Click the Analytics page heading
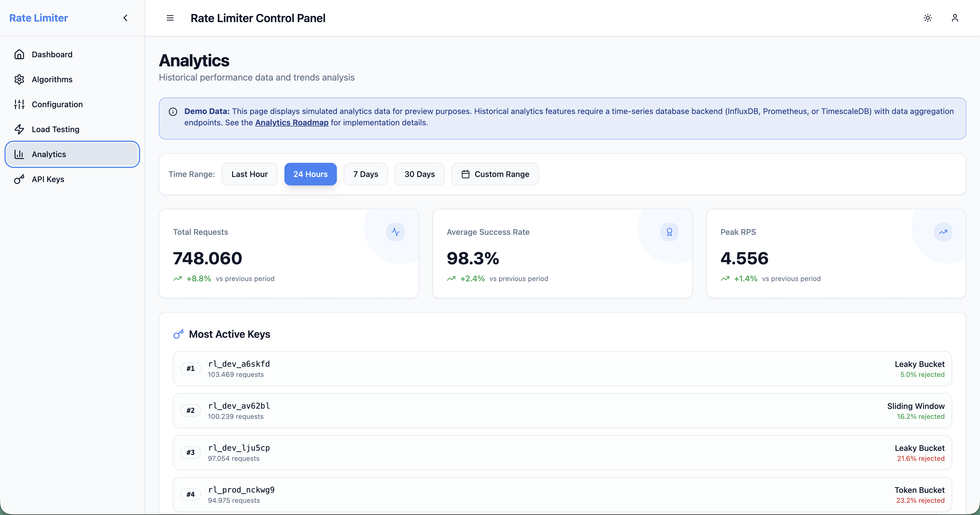The image size is (980, 515). point(194,61)
